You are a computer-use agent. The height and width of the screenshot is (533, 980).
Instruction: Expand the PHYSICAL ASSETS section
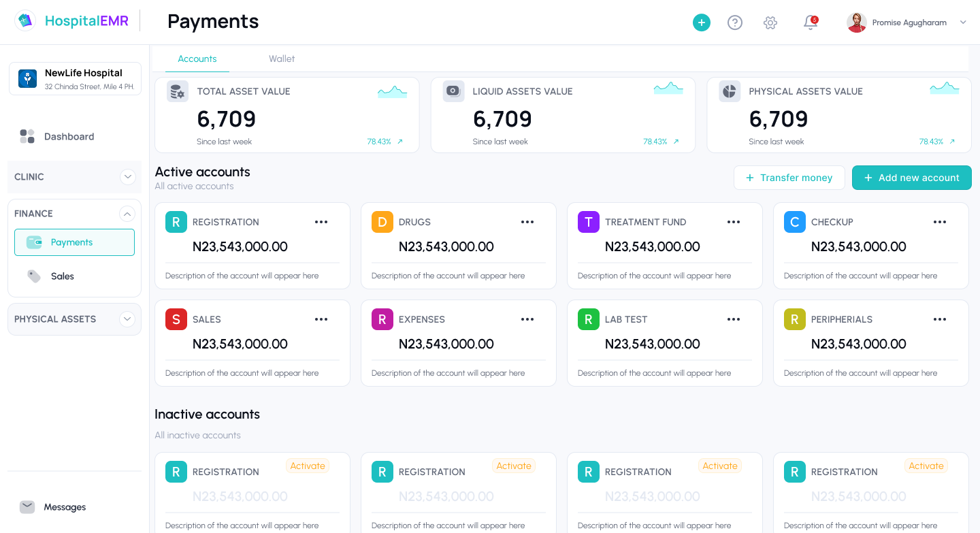click(x=127, y=319)
